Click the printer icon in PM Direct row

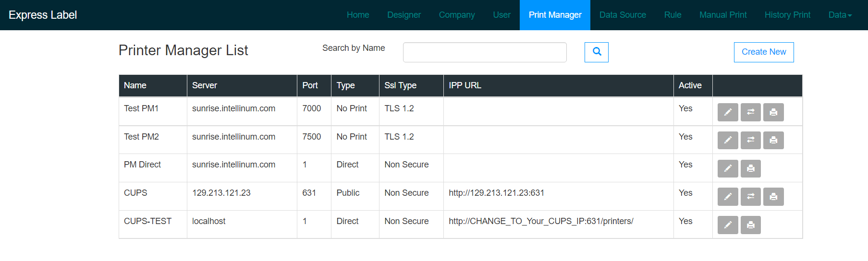[750, 168]
